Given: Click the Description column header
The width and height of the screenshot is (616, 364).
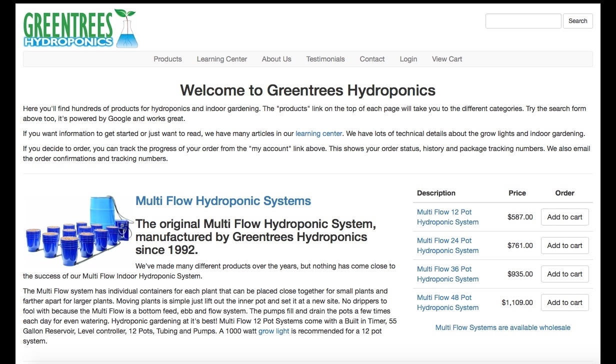Looking at the screenshot, I should [x=436, y=193].
